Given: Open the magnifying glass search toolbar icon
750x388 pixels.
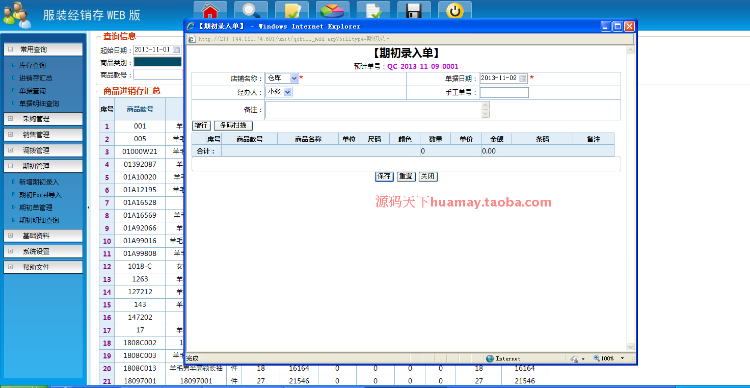Looking at the screenshot, I should 251,11.
